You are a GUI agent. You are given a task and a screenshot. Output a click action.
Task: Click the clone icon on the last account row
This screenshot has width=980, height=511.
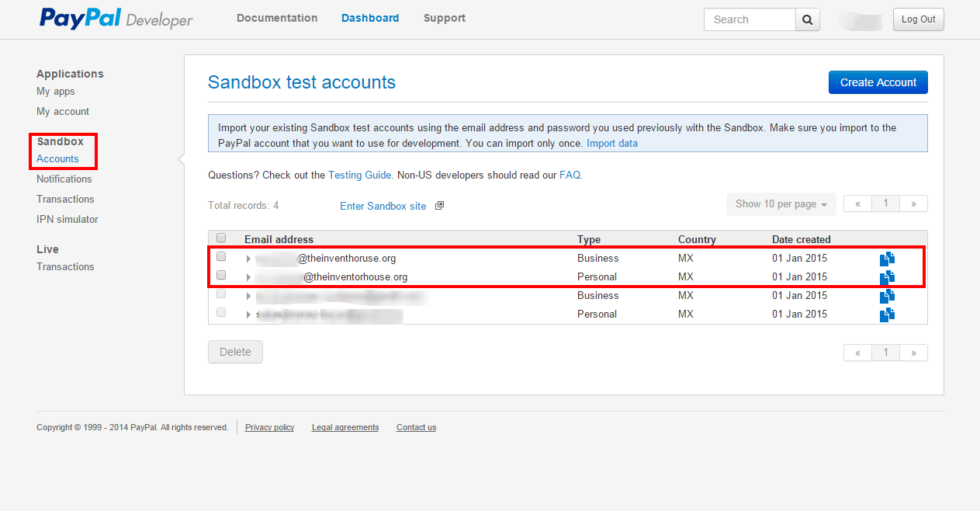887,315
